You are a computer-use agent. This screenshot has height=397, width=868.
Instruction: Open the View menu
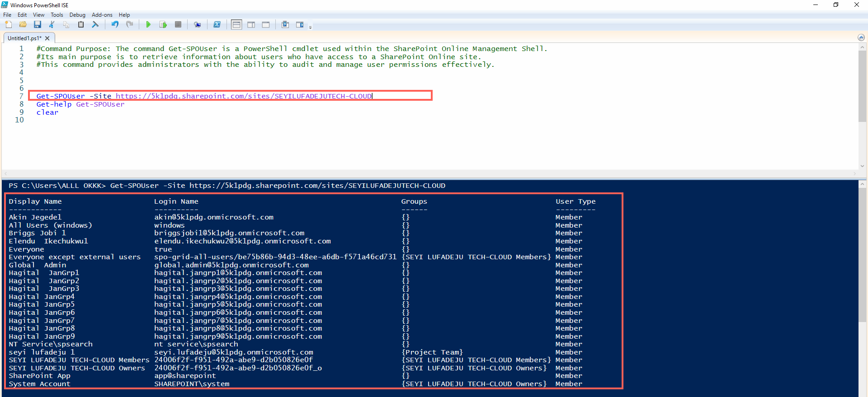pyautogui.click(x=39, y=15)
